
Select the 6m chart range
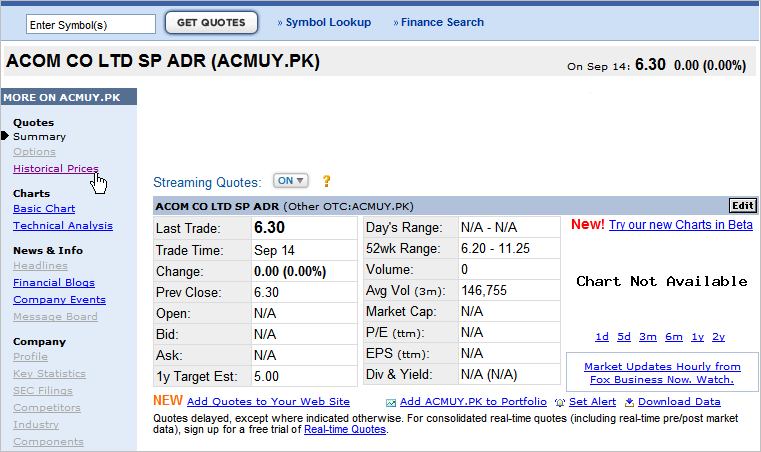[x=674, y=336]
